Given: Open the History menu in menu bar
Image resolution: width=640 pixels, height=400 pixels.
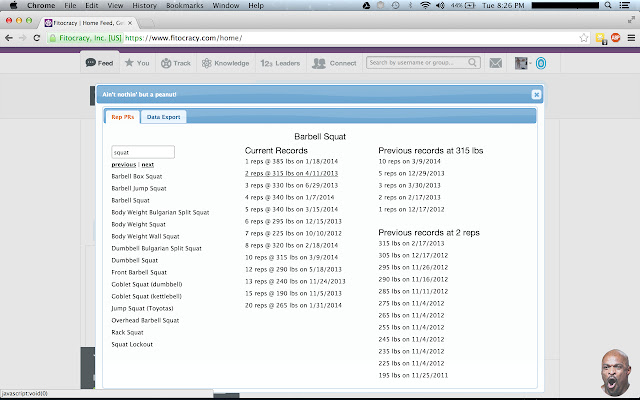Looking at the screenshot, I should coord(144,5).
